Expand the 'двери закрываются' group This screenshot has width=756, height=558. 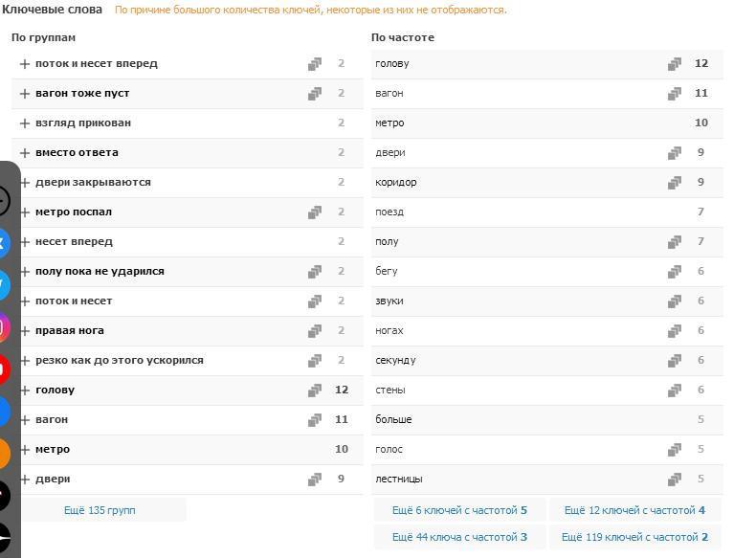25,183
